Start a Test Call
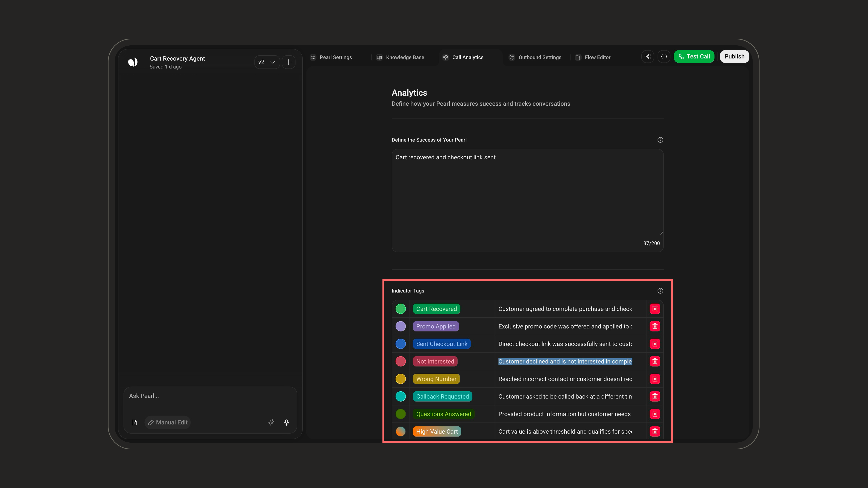868x488 pixels. (x=694, y=57)
